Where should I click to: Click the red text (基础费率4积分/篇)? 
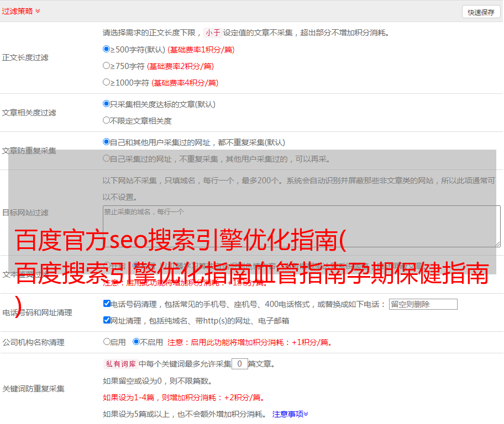coord(185,83)
